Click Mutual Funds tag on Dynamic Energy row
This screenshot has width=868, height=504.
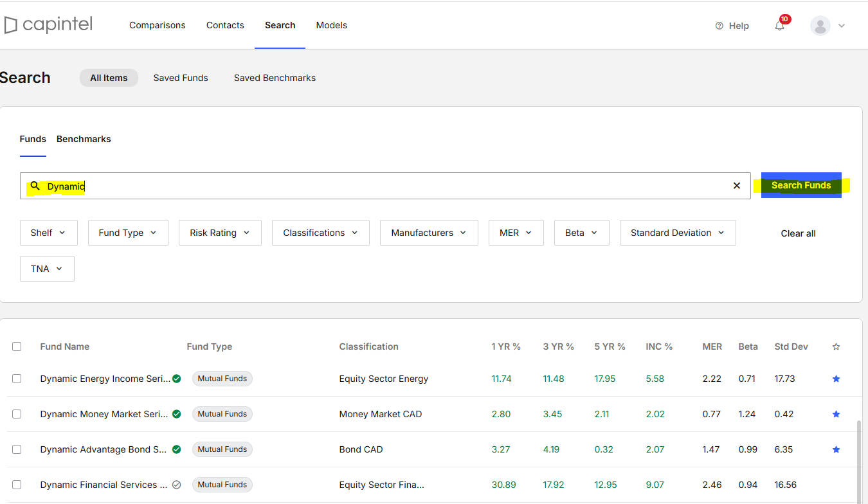tap(222, 379)
